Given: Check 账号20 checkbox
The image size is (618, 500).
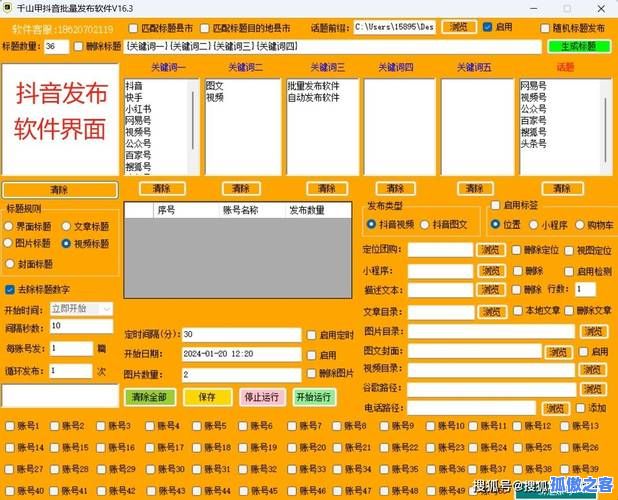Looking at the screenshot, I should 292,448.
